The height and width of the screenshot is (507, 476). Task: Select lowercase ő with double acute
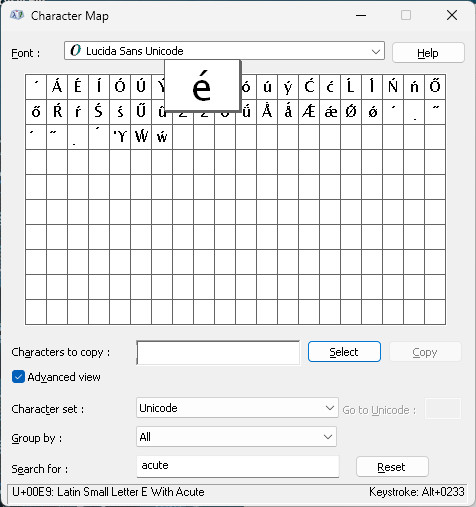pyautogui.click(x=36, y=112)
